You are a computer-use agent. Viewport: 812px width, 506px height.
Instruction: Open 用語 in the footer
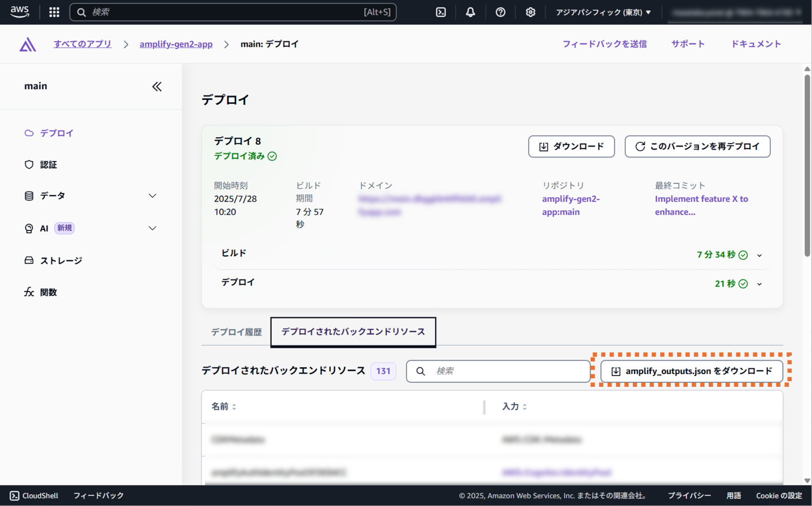click(x=734, y=496)
